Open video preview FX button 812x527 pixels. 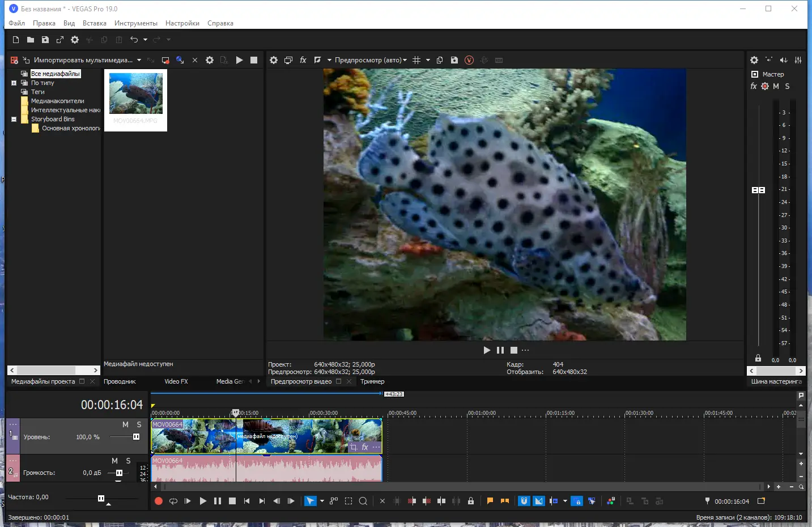tap(303, 60)
